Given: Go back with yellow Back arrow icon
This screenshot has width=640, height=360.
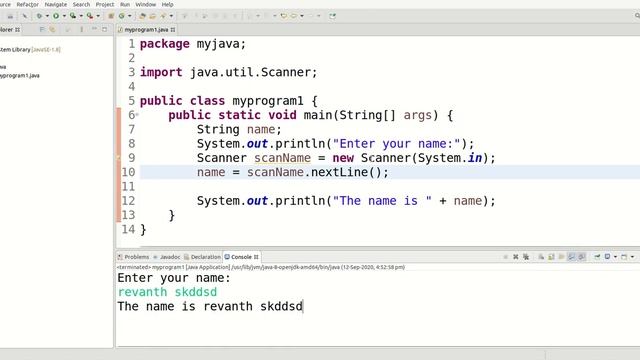Looking at the screenshot, I should tap(283, 16).
